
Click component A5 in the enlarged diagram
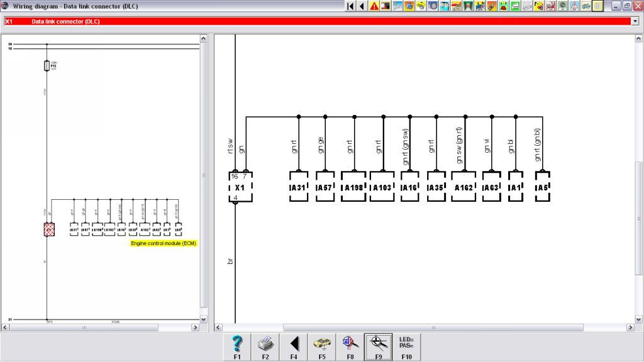tap(543, 187)
